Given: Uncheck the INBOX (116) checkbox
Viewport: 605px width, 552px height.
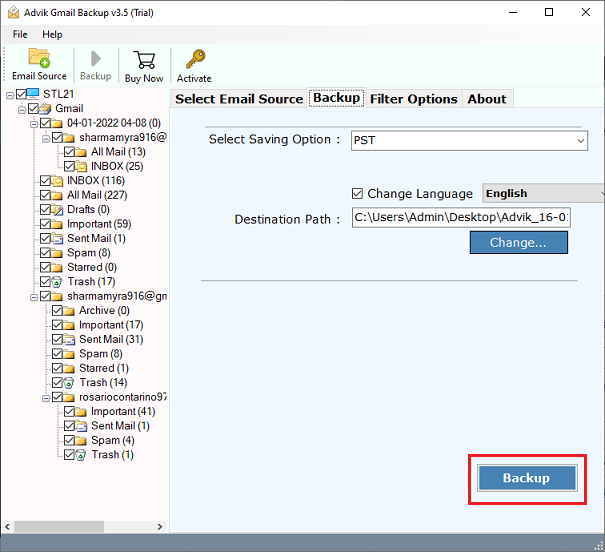Looking at the screenshot, I should (x=45, y=181).
